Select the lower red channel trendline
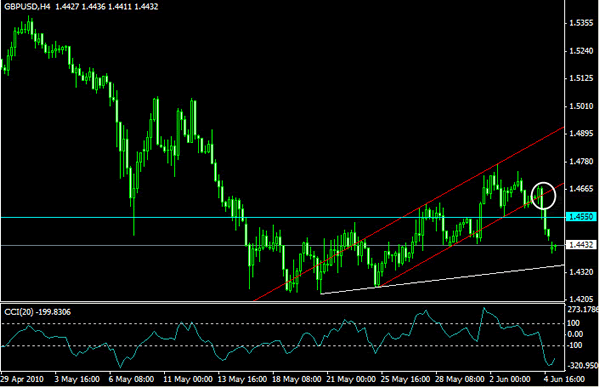Image resolution: width=600 pixels, height=388 pixels. click(471, 235)
